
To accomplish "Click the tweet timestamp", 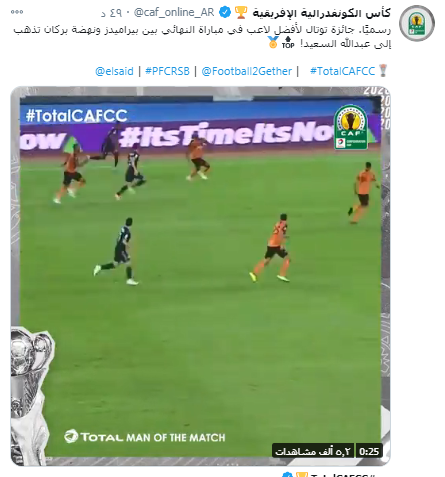I will [111, 13].
